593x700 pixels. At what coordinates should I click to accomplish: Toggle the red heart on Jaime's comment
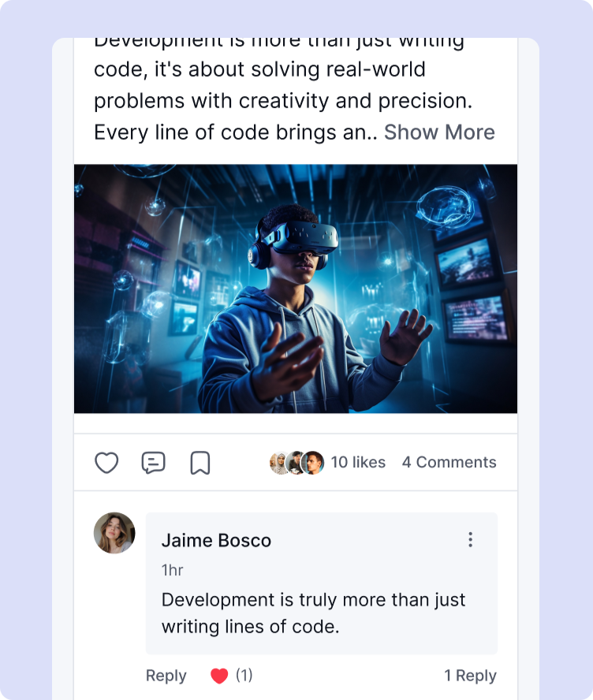pos(219,676)
